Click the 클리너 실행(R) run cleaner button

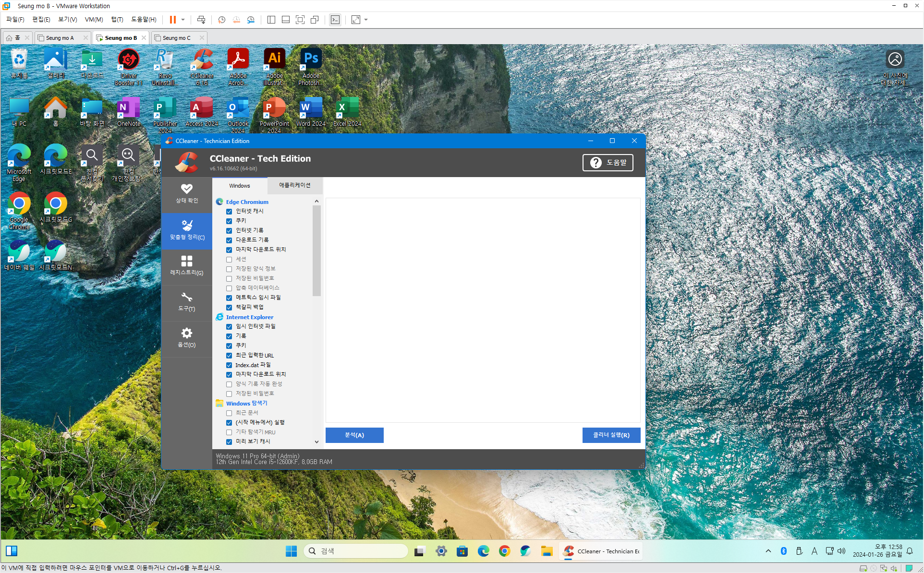click(x=611, y=435)
